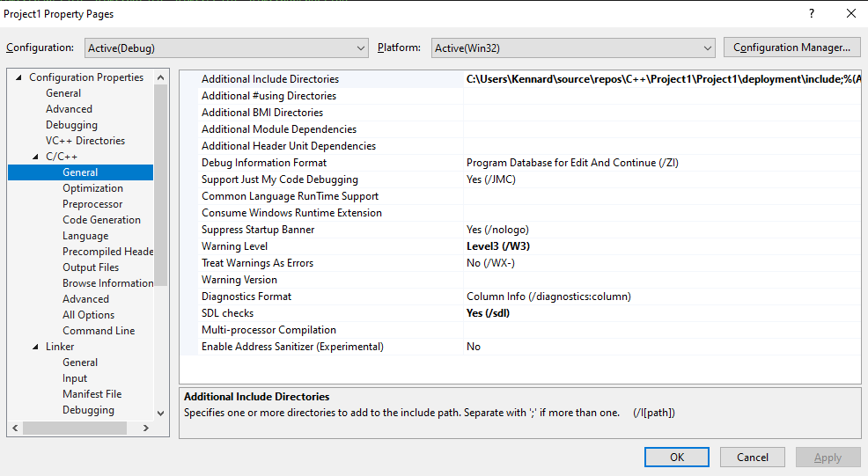Open the Configuration dropdown
This screenshot has height=476, width=868.
226,48
